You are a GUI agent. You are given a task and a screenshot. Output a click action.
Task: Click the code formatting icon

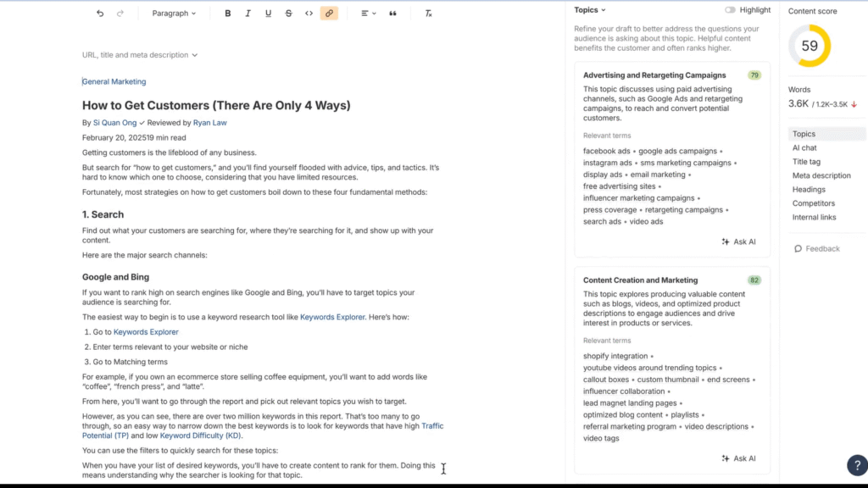(309, 13)
